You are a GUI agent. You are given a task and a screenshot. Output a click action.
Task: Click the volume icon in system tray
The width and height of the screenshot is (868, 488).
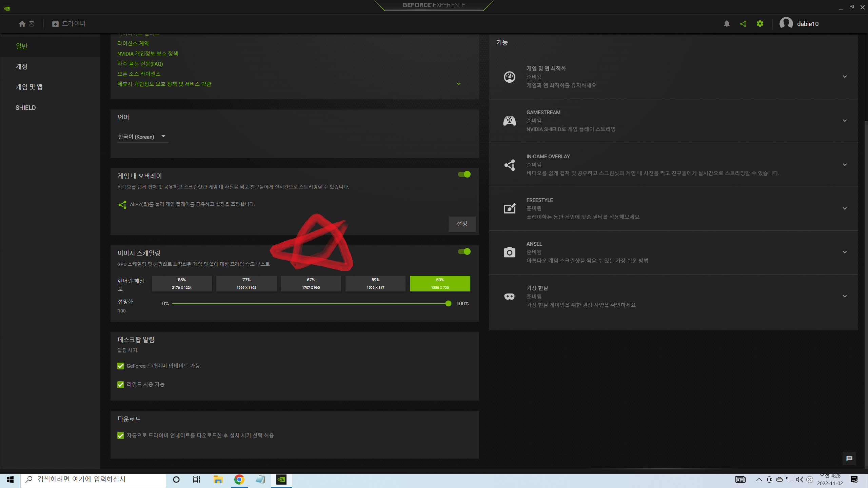tap(800, 480)
